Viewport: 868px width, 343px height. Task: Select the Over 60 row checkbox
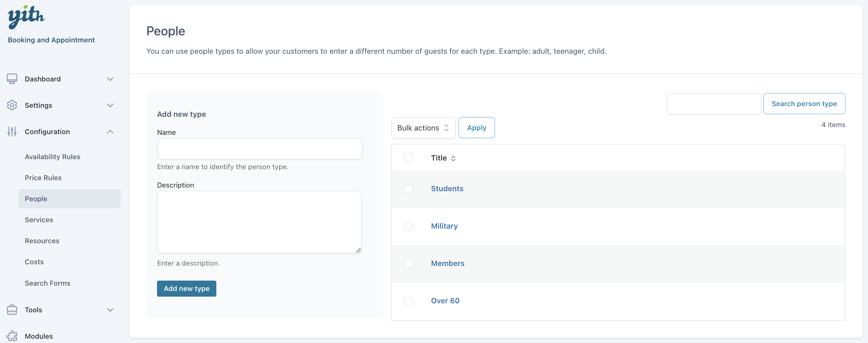408,301
